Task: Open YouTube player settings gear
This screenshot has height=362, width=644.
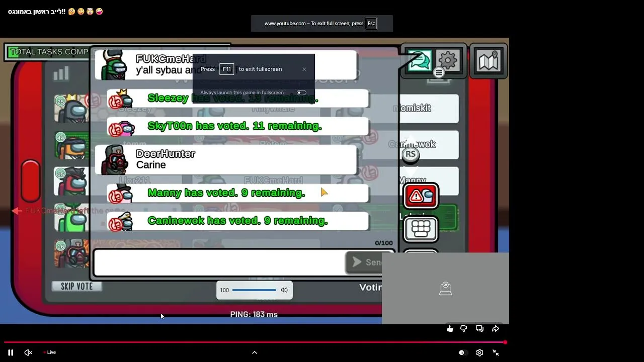Action: click(x=479, y=352)
